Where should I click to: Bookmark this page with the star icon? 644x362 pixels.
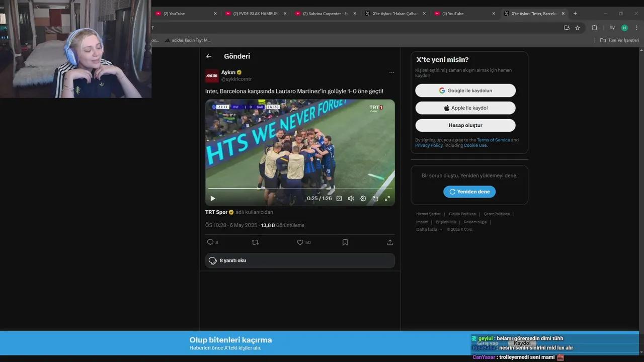pyautogui.click(x=578, y=28)
